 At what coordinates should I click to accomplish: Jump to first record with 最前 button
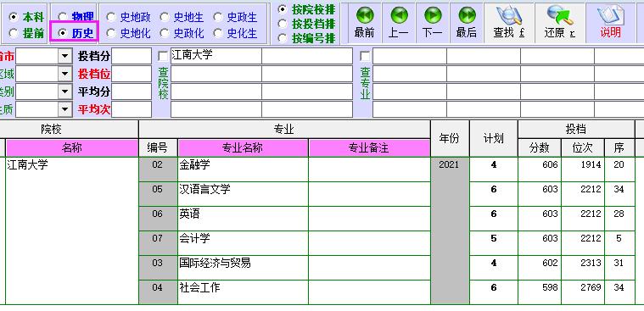[x=365, y=23]
